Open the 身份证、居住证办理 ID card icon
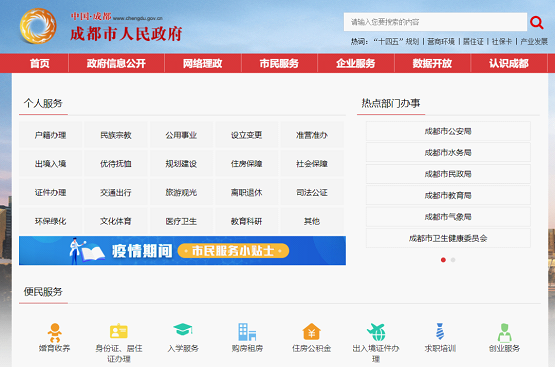 click(119, 332)
